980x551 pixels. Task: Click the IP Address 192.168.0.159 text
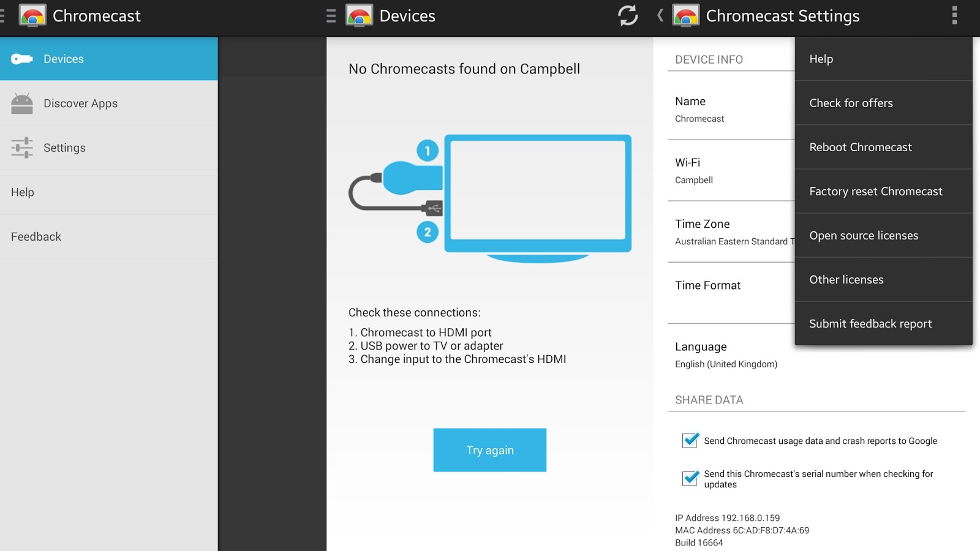[728, 518]
